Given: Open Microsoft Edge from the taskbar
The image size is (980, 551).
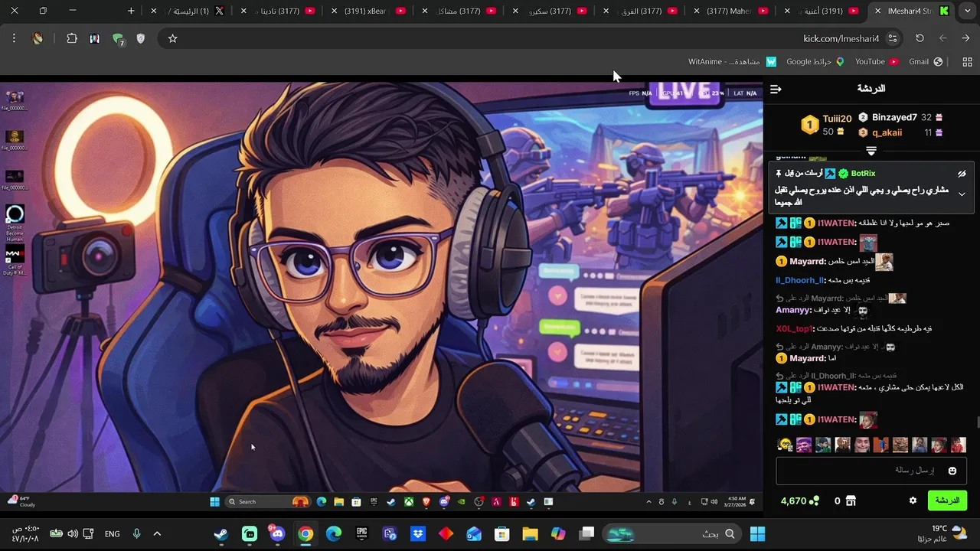Looking at the screenshot, I should coord(333,534).
